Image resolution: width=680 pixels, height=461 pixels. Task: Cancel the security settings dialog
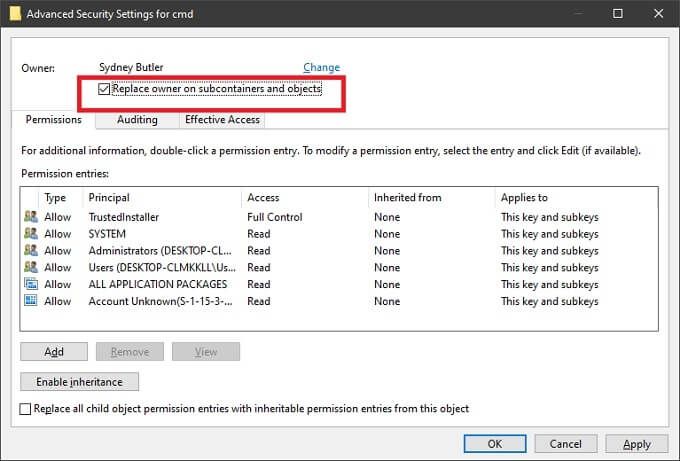click(x=567, y=444)
